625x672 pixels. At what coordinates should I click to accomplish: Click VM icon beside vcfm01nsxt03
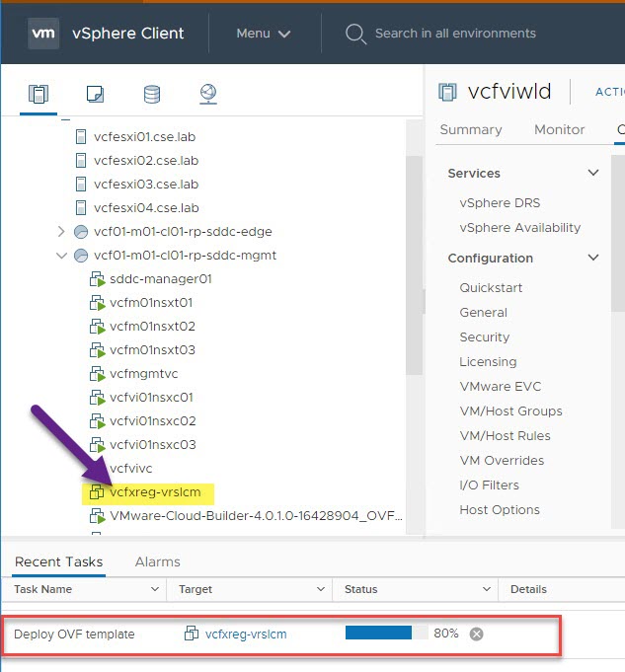97,350
